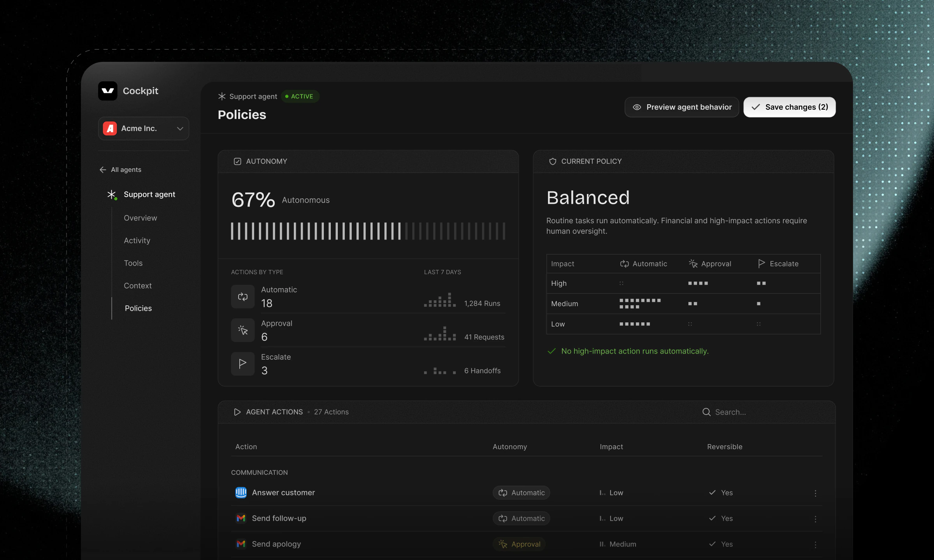The height and width of the screenshot is (560, 934).
Task: Click the Cockpit logo icon
Action: point(108,91)
